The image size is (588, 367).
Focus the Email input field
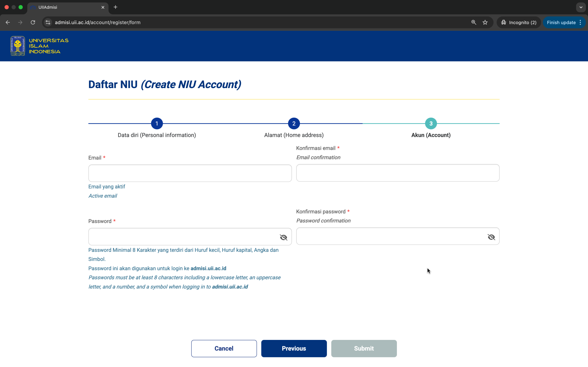coord(190,173)
